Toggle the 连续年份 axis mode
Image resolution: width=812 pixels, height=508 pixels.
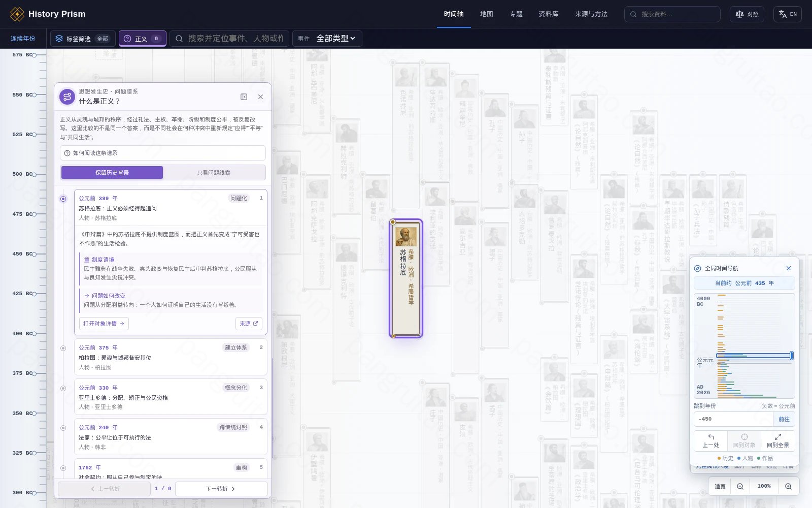[23, 39]
